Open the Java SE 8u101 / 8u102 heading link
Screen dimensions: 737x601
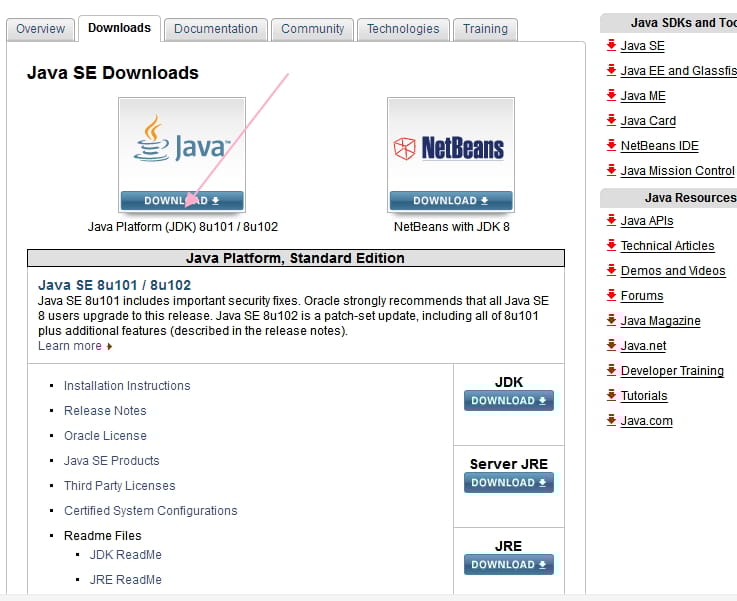coord(115,285)
